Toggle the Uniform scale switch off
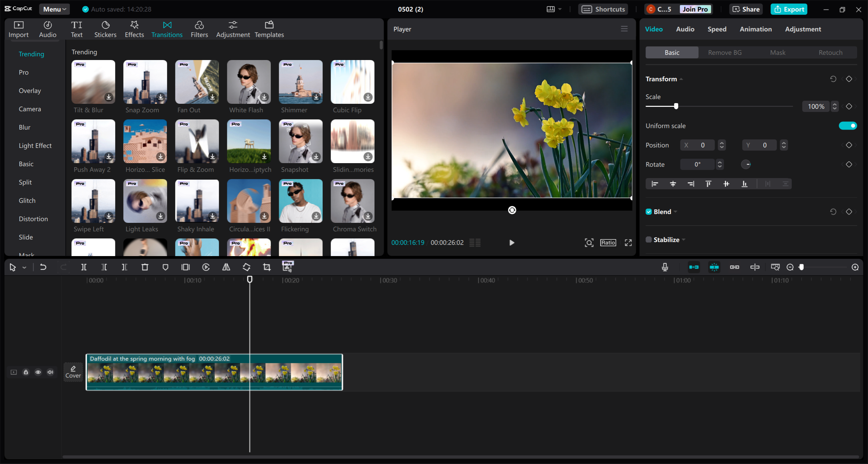 (x=848, y=125)
